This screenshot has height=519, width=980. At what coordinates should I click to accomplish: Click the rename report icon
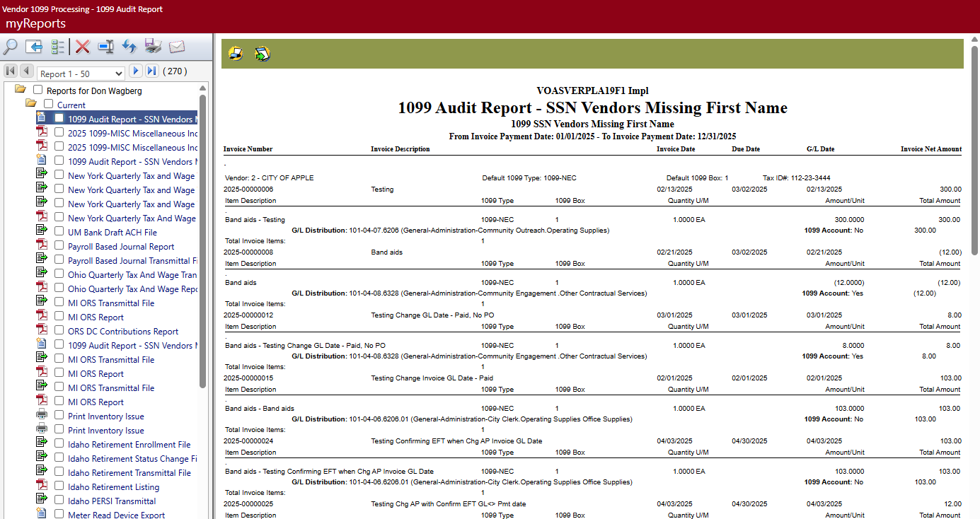point(106,47)
